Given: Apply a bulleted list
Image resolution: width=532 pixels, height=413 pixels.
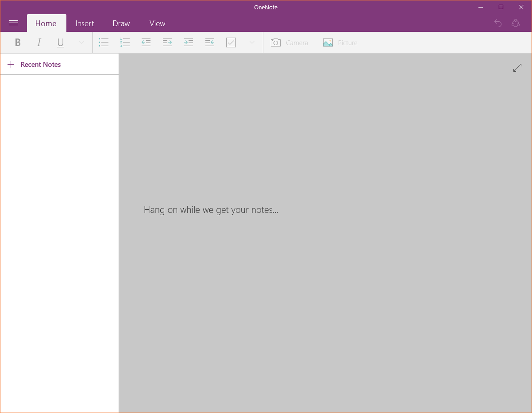Looking at the screenshot, I should pos(104,42).
